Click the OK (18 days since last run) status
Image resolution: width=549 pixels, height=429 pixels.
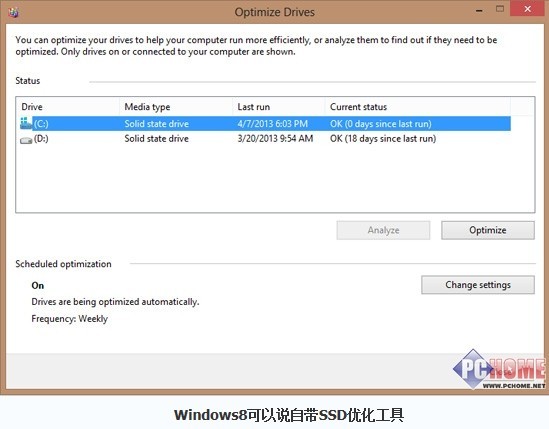(x=383, y=139)
